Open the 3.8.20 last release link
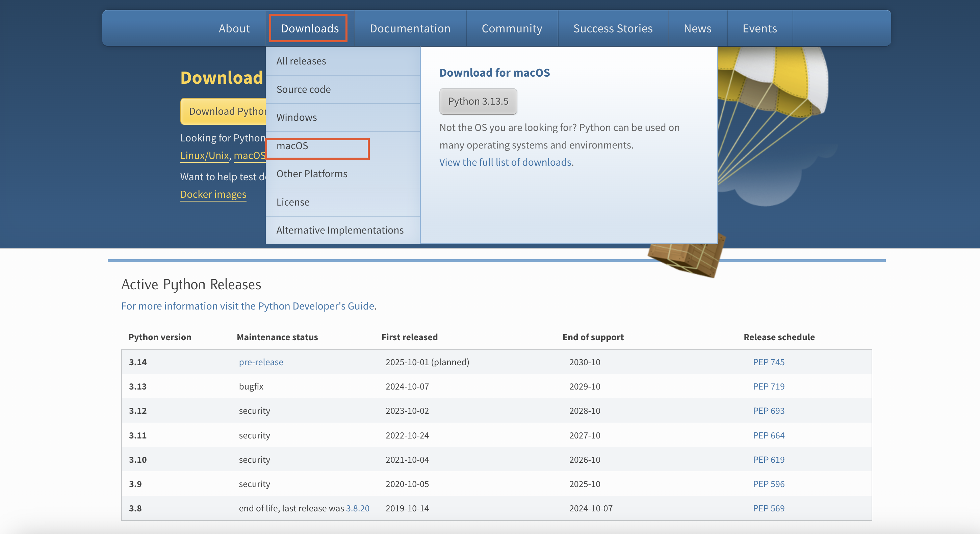Image resolution: width=980 pixels, height=534 pixels. tap(358, 509)
